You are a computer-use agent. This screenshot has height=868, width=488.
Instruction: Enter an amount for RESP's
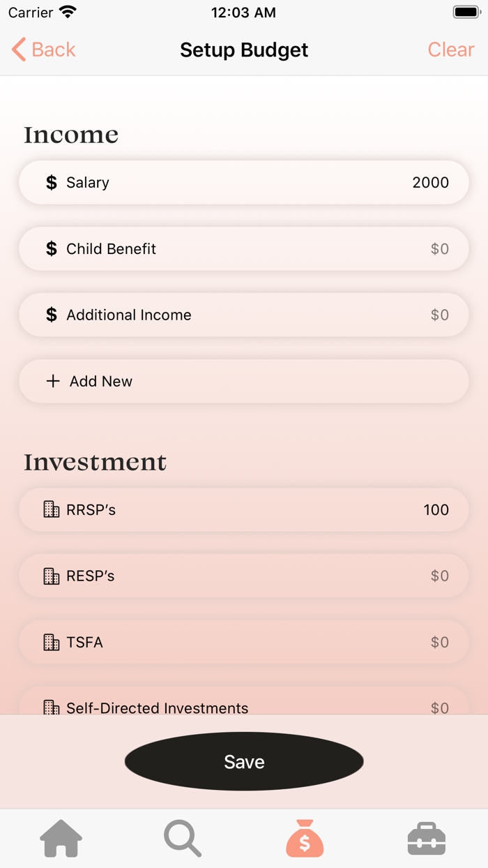coord(439,576)
